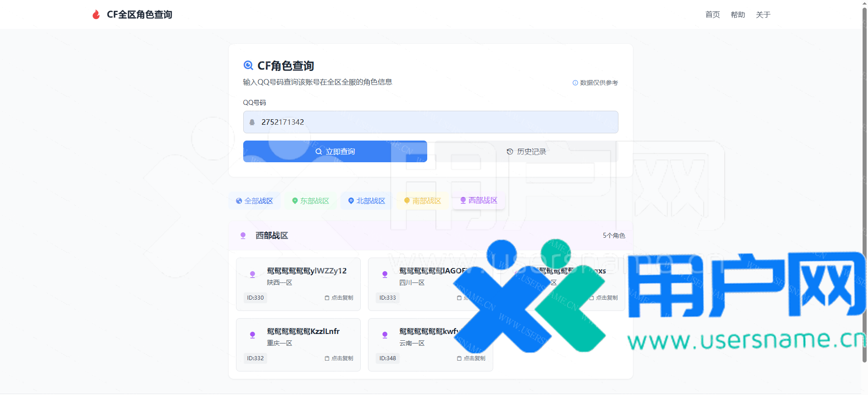This screenshot has height=395, width=868.
Task: Open the 关于 navigation link
Action: (763, 15)
